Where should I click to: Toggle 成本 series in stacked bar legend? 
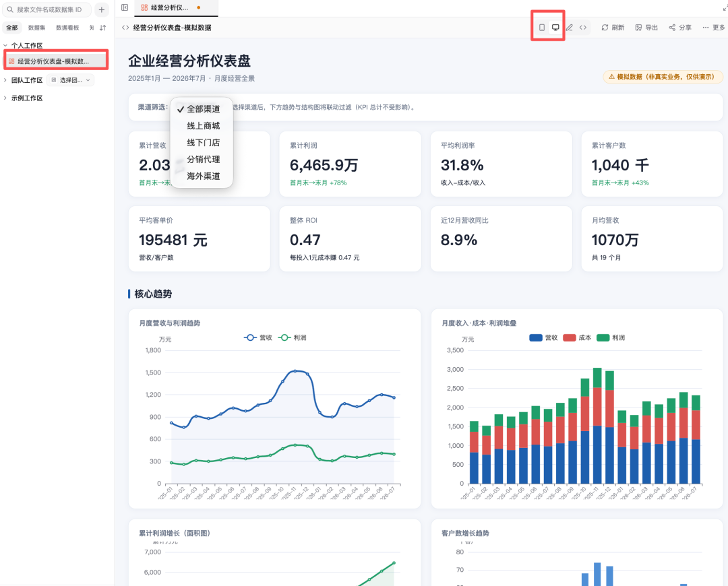(x=577, y=337)
